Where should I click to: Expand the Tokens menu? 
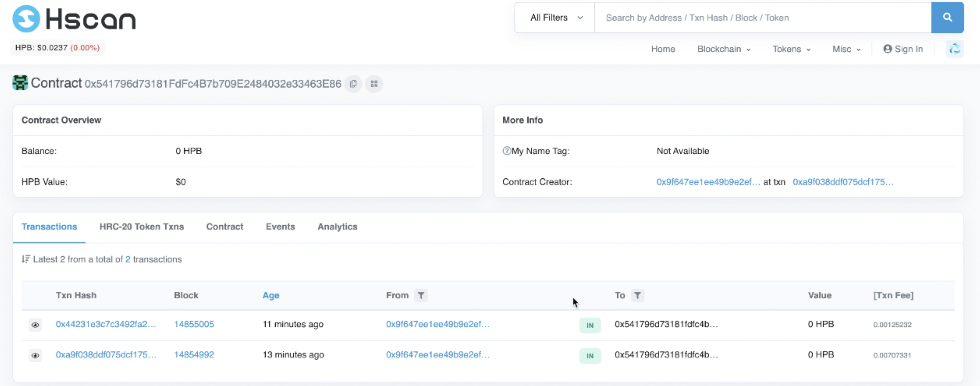pos(791,49)
